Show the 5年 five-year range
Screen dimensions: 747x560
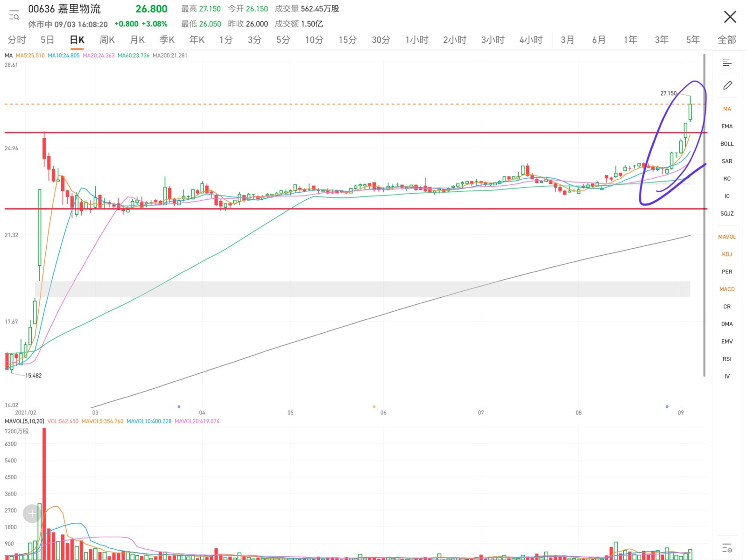point(693,40)
